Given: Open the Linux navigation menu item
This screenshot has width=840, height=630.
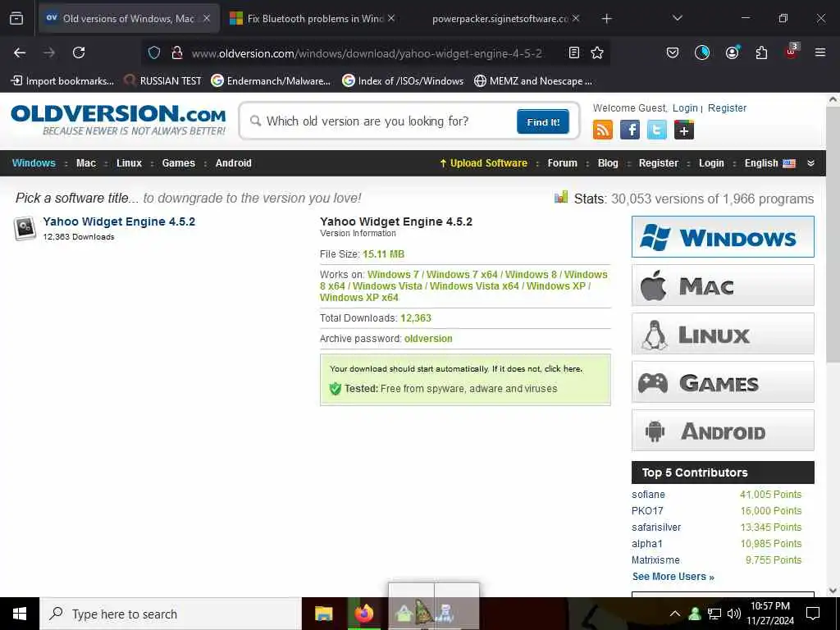Looking at the screenshot, I should pyautogui.click(x=129, y=163).
